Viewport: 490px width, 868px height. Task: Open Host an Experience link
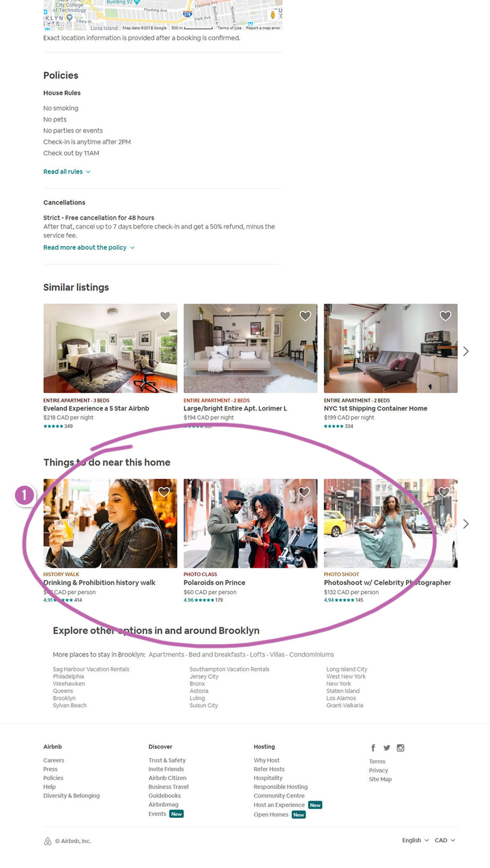click(x=279, y=805)
